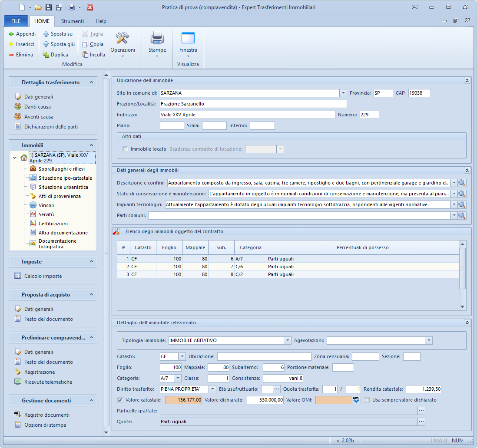Check Usa sempre valore dichiarato
This screenshot has height=448, width=477.
coord(368,400)
